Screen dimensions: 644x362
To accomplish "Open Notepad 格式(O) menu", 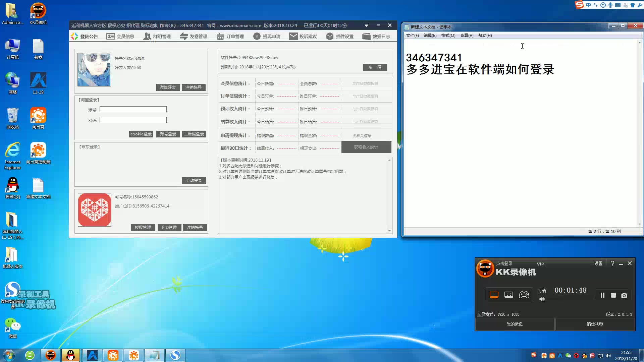I will (x=448, y=35).
